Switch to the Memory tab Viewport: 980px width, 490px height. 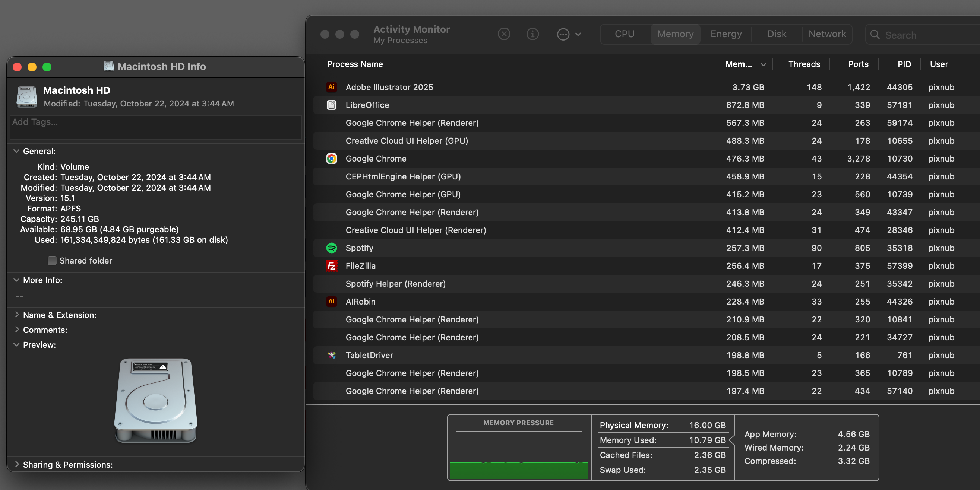point(675,34)
